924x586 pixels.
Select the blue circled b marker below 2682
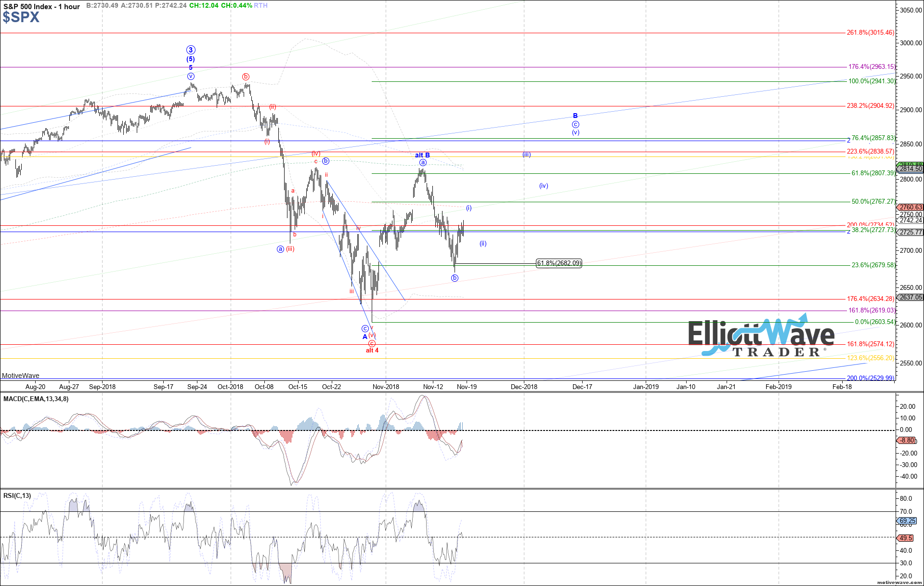coord(455,278)
